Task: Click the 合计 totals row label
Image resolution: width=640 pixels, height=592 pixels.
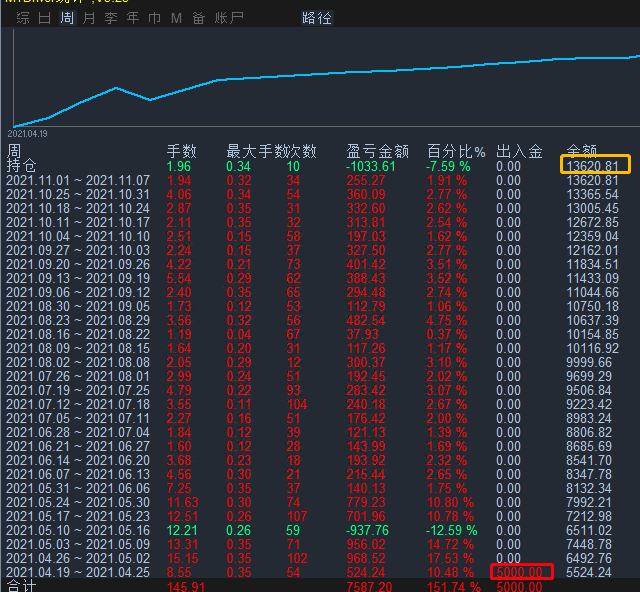Action: (21, 586)
